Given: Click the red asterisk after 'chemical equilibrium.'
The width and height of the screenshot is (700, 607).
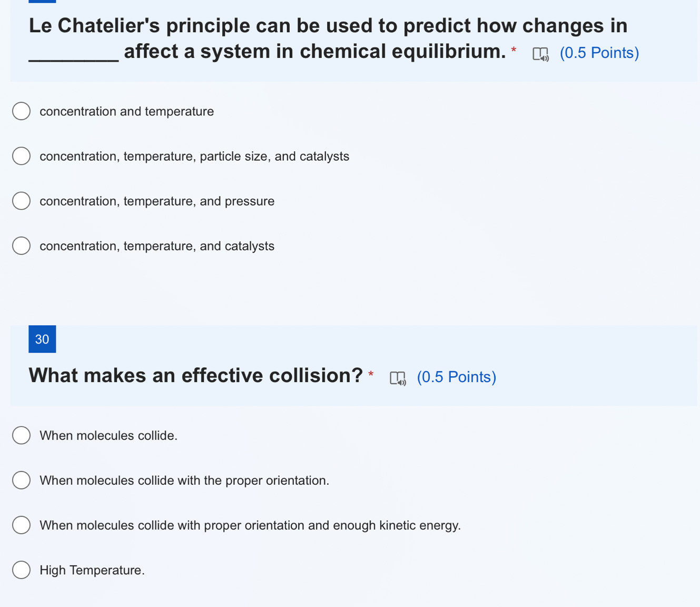Looking at the screenshot, I should click(x=514, y=50).
